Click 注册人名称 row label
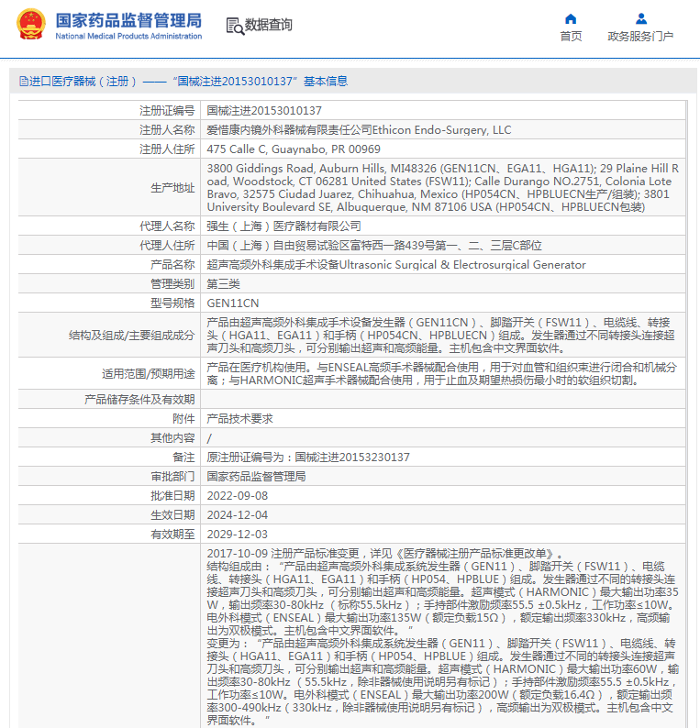 pyautogui.click(x=167, y=130)
